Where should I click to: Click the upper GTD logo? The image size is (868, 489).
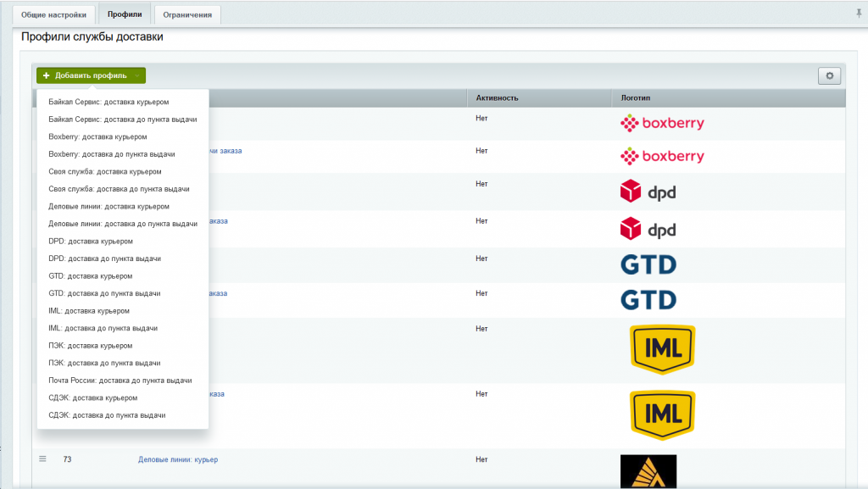pos(648,264)
